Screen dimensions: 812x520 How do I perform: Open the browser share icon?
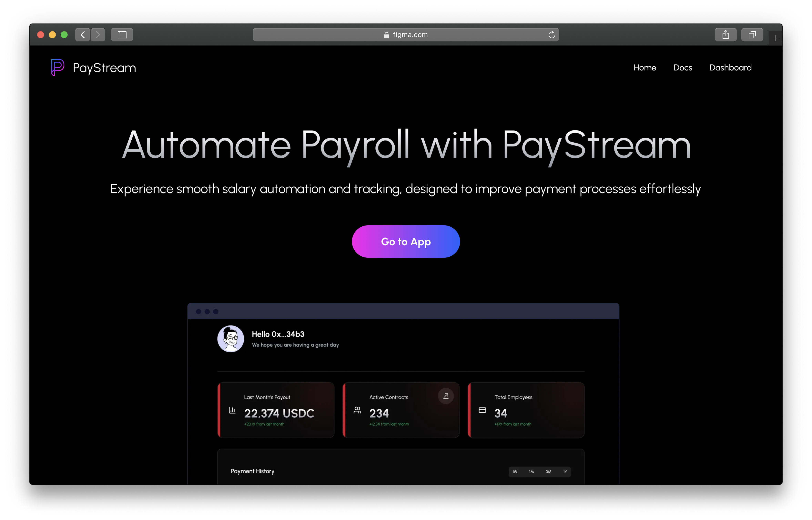(x=726, y=35)
